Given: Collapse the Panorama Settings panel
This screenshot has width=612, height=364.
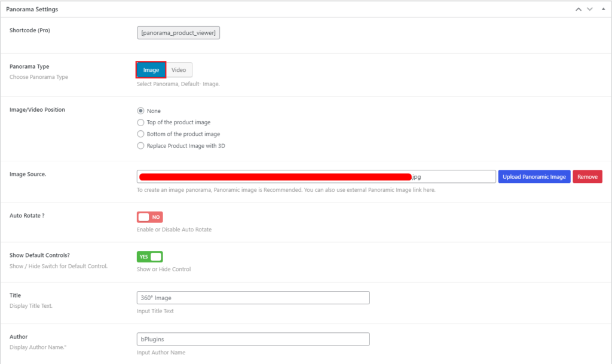Looking at the screenshot, I should pos(602,9).
